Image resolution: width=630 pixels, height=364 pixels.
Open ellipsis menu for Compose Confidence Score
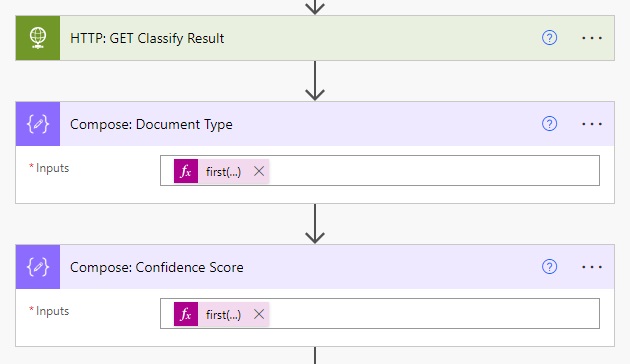pos(592,267)
